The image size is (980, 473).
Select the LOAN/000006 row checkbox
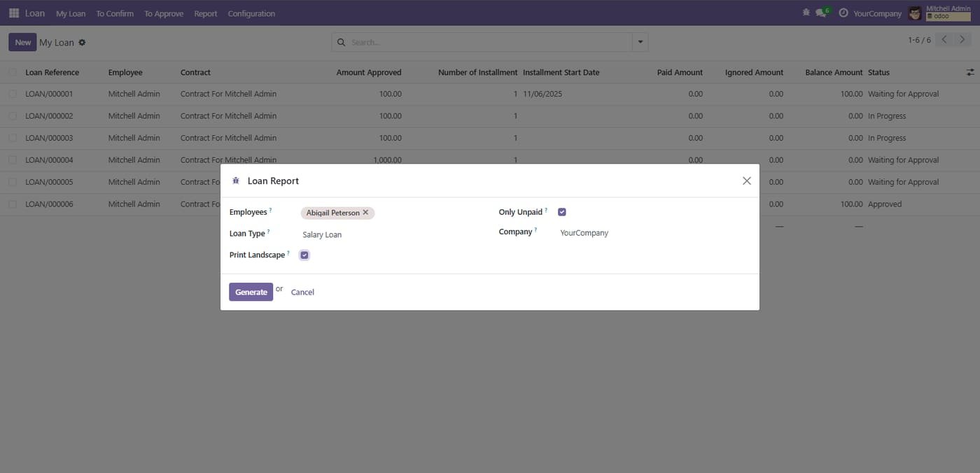click(13, 204)
